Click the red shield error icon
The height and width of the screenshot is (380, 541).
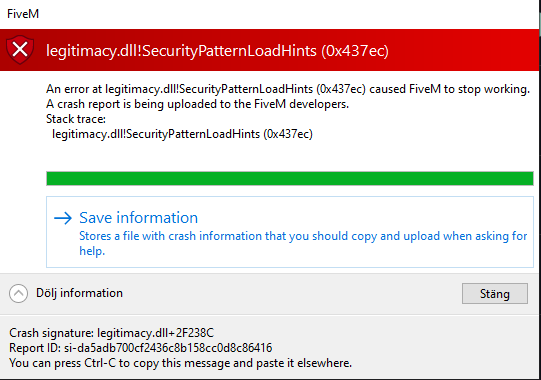pos(20,50)
